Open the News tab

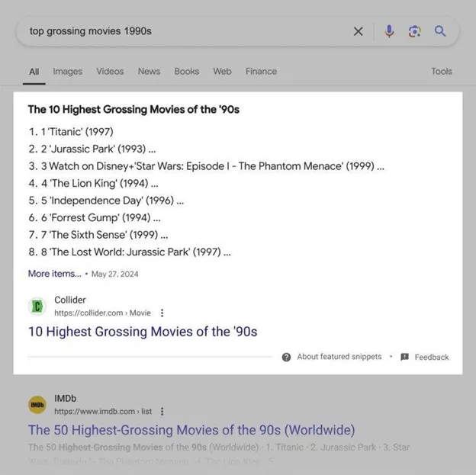tap(149, 72)
